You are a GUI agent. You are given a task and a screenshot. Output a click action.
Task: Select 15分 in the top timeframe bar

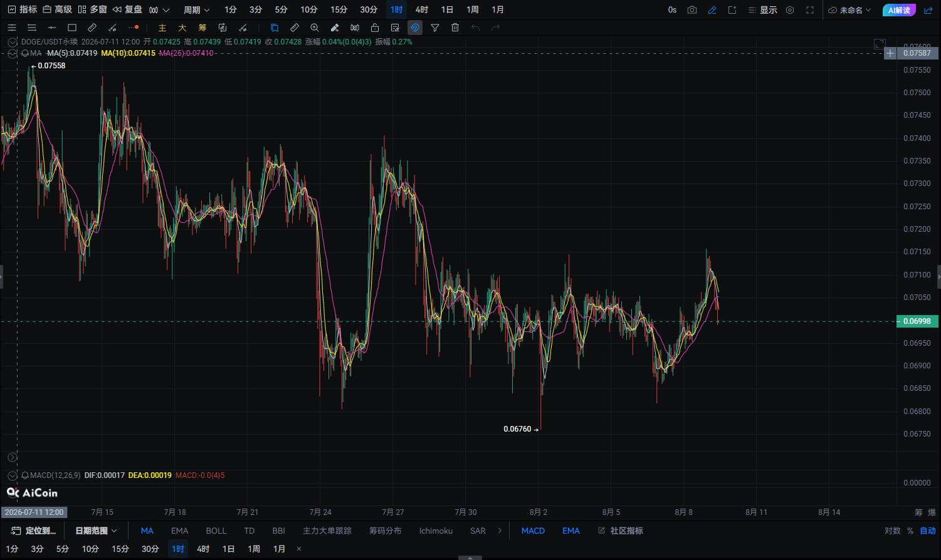[339, 10]
